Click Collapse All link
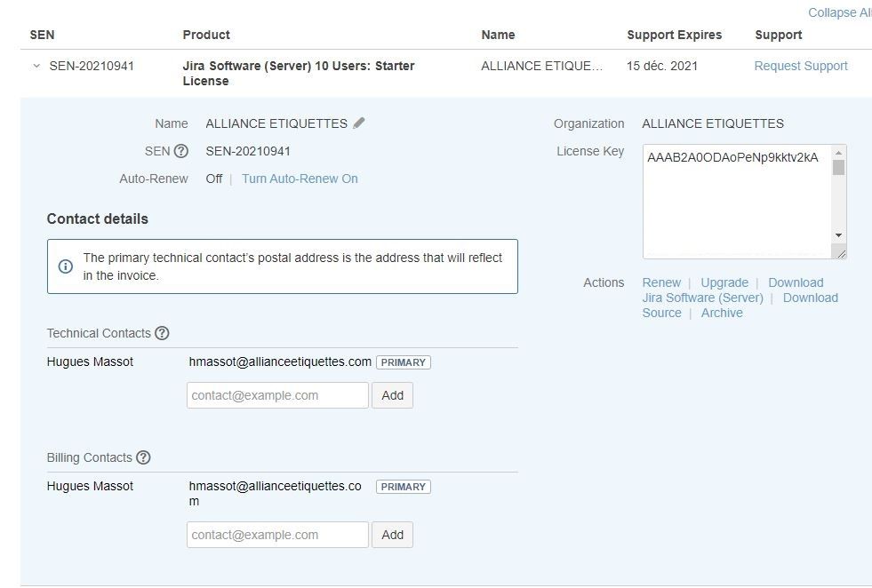The image size is (872, 588). pyautogui.click(x=840, y=12)
